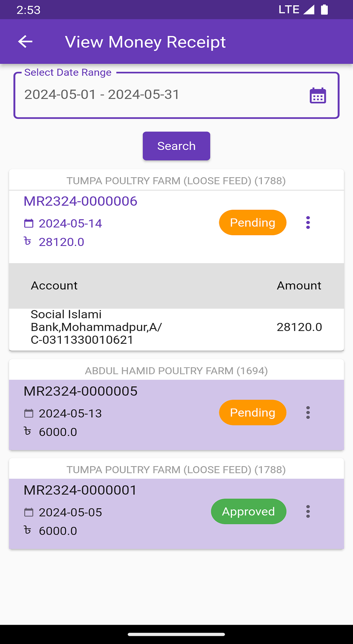Open three-dot menu for MR2324-0000006

308,223
